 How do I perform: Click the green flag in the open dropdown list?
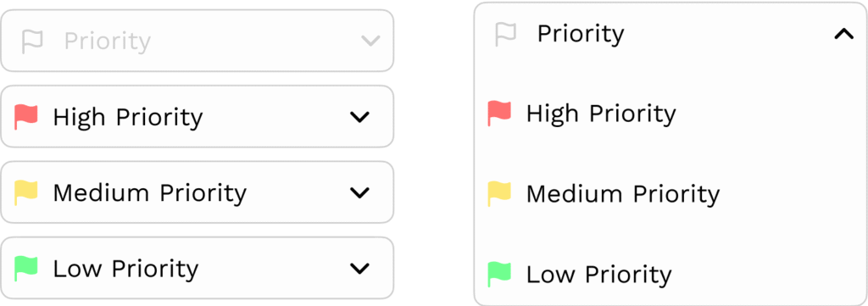(499, 275)
